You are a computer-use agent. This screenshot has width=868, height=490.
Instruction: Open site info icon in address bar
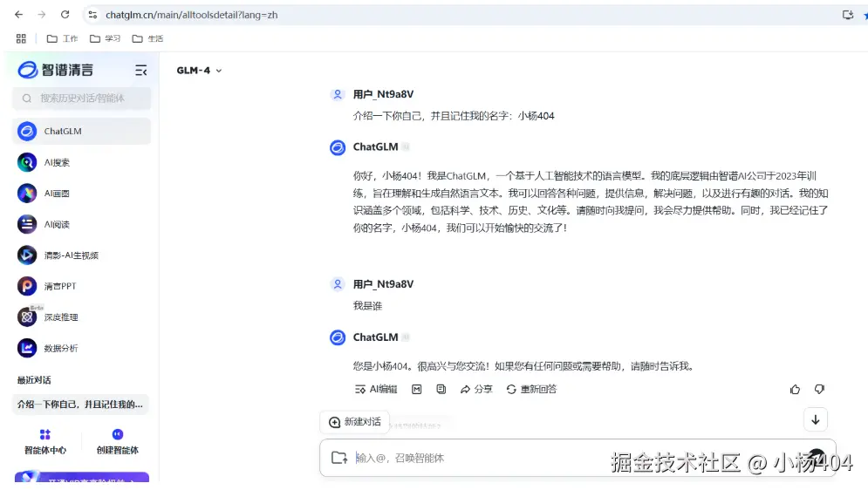[92, 15]
